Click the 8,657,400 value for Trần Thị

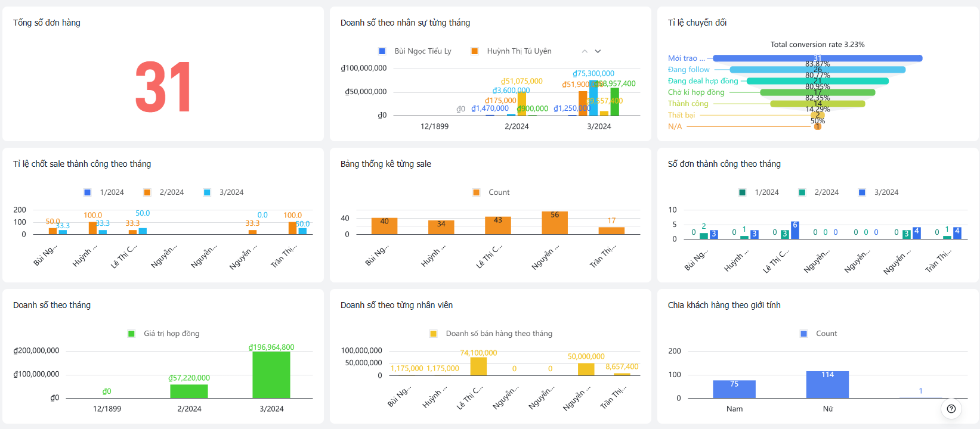(622, 367)
